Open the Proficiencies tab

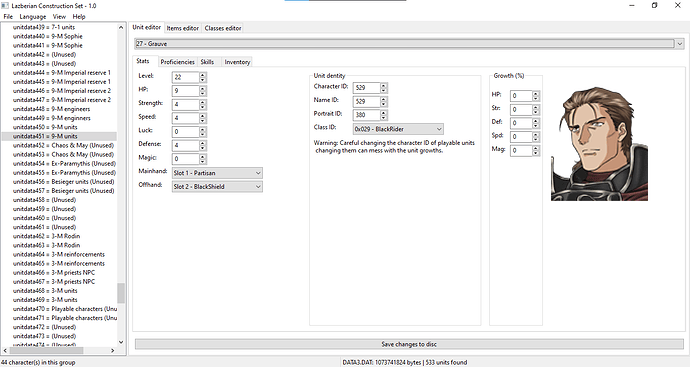point(177,62)
